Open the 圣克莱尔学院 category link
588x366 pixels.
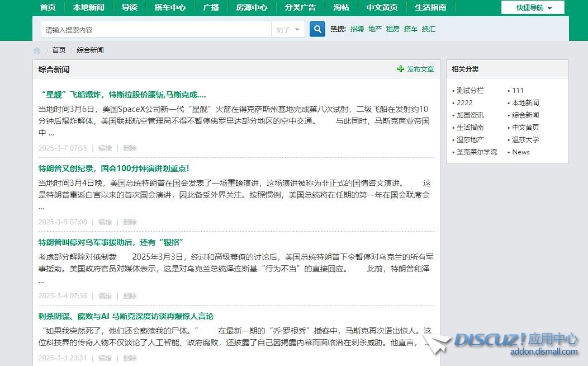[476, 152]
